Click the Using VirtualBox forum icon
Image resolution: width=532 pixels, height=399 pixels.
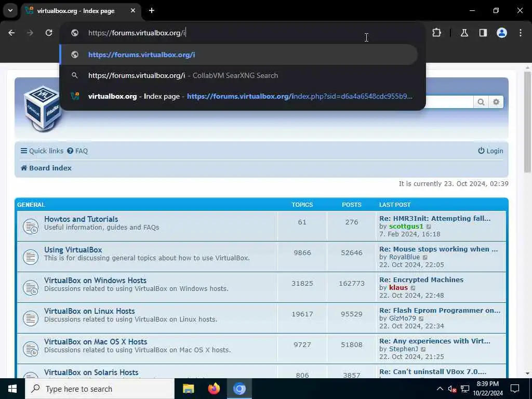31,257
